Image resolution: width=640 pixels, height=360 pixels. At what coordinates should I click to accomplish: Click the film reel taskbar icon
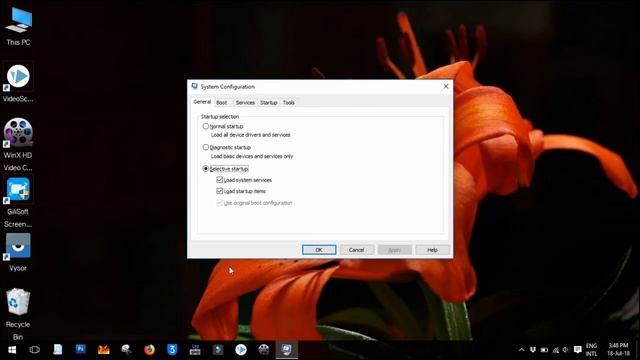pos(264,350)
